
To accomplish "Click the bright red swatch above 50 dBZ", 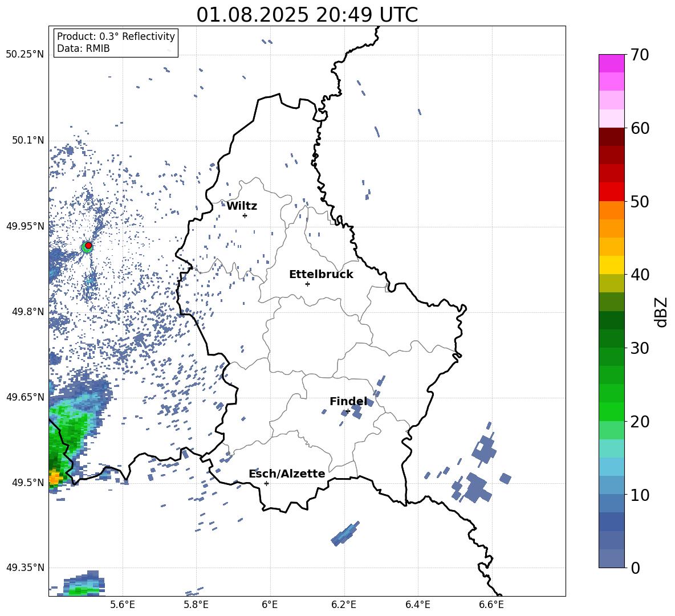I will 611,192.
